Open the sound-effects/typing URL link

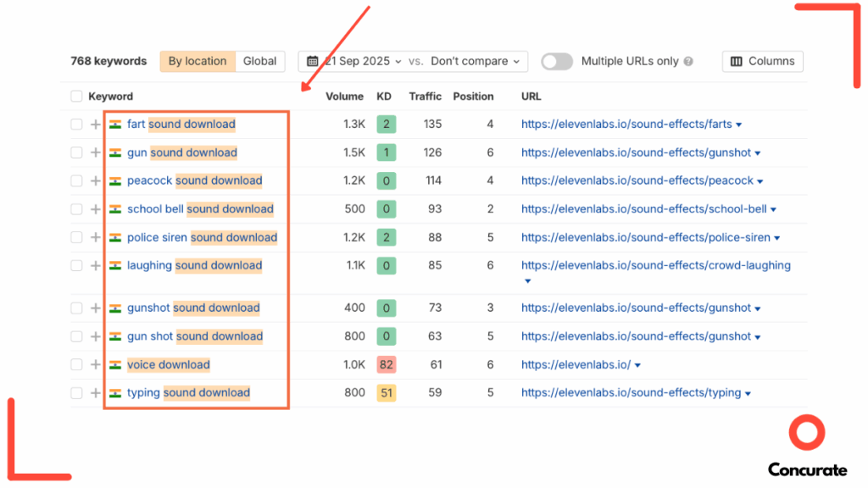[631, 392]
